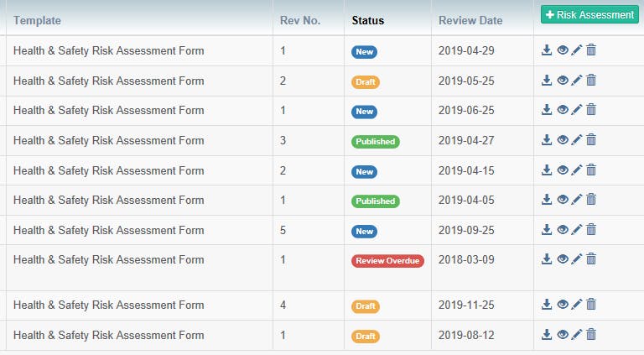
Task: Download the assessment reviewed 2019-04-29
Action: 546,50
